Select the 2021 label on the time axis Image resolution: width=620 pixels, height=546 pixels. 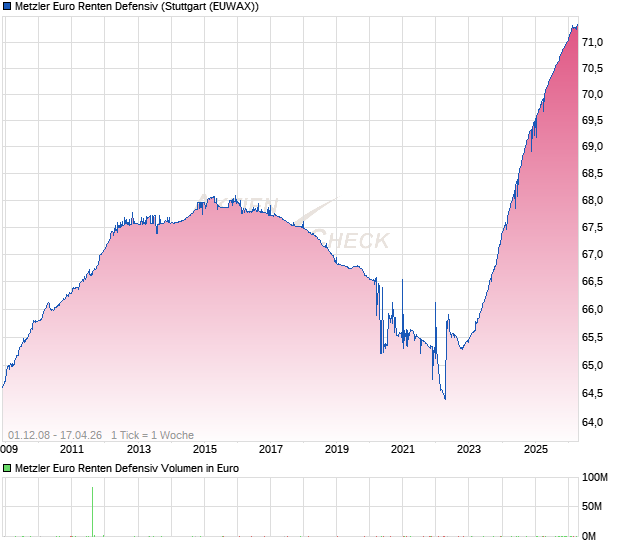click(402, 449)
